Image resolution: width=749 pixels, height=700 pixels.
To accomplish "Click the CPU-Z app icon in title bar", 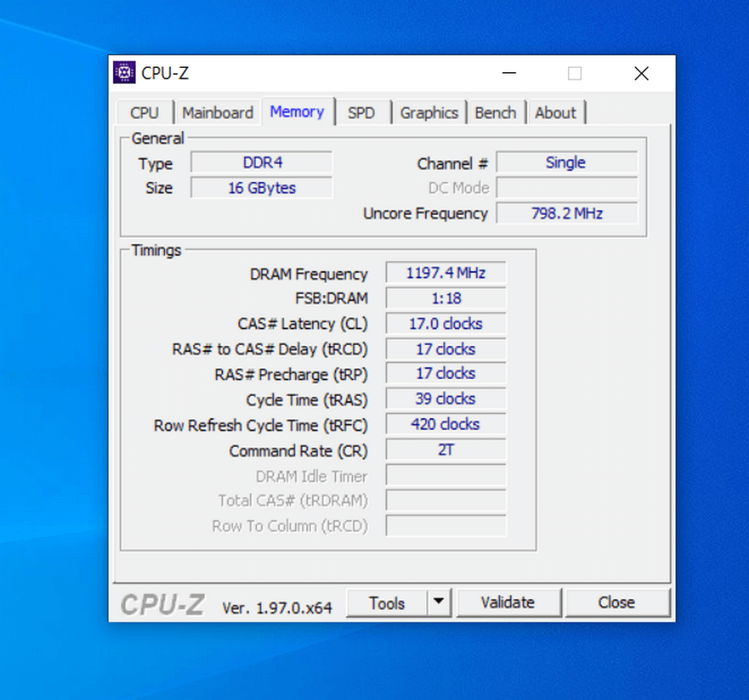I will point(125,73).
